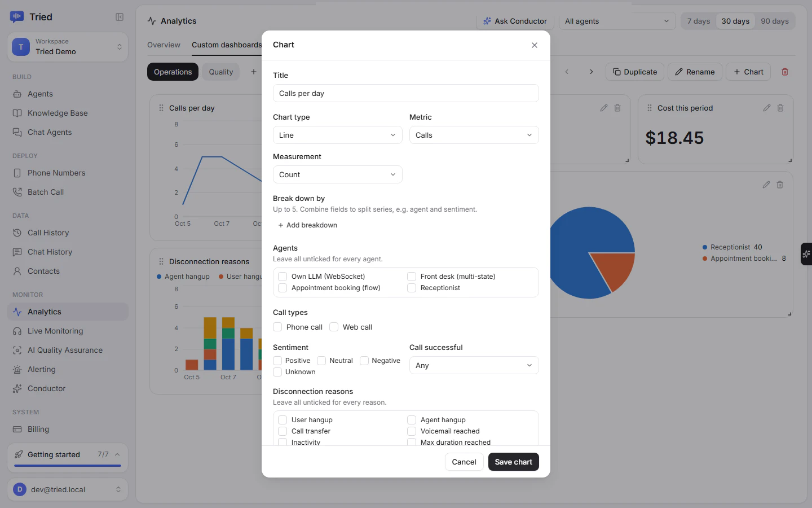Viewport: 812px width, 508px height.
Task: Select Quality dashboard tab
Action: pos(220,72)
